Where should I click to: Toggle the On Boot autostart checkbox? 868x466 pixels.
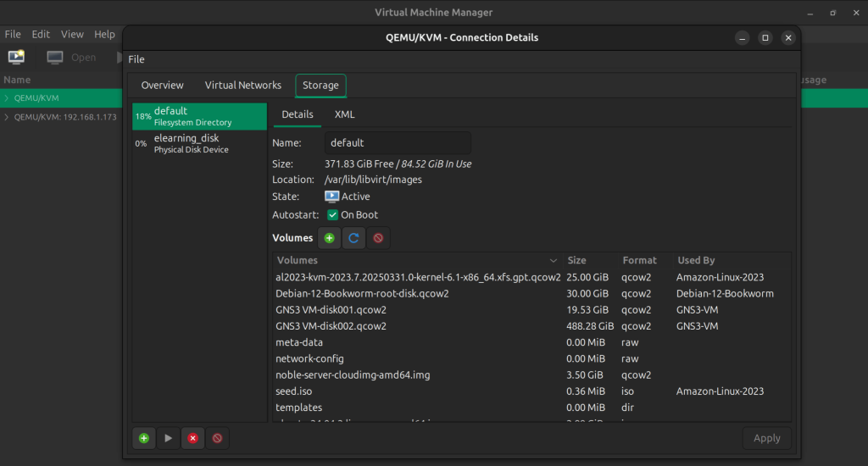[x=332, y=214]
